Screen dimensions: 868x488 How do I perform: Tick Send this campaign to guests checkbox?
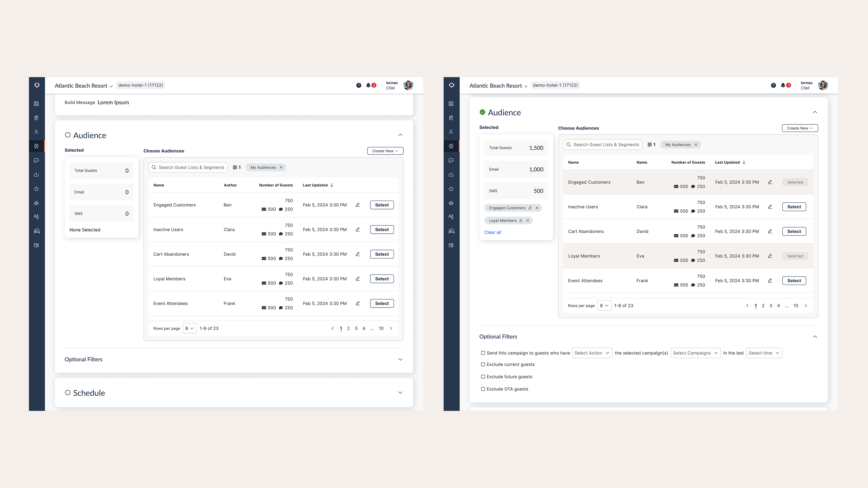tap(483, 353)
